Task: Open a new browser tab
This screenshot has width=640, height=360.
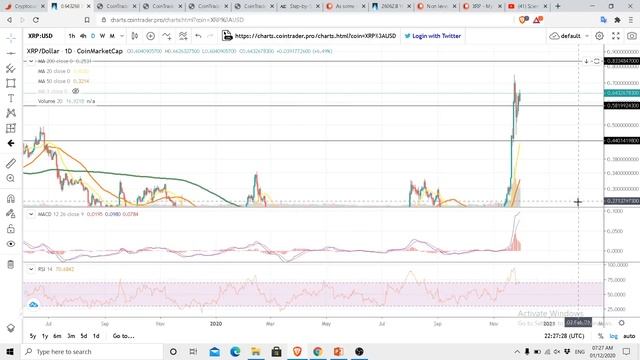Action: click(x=558, y=6)
